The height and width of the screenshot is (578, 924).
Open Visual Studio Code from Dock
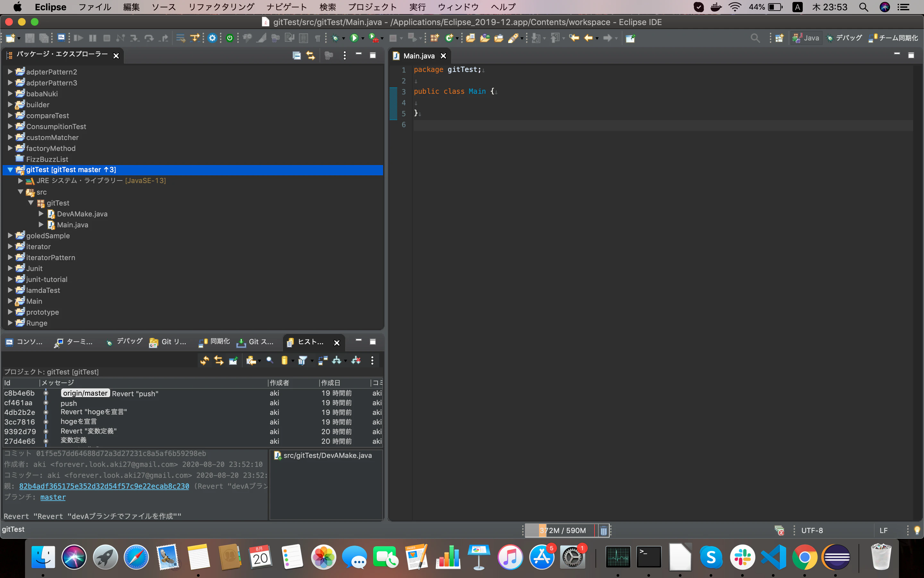773,557
